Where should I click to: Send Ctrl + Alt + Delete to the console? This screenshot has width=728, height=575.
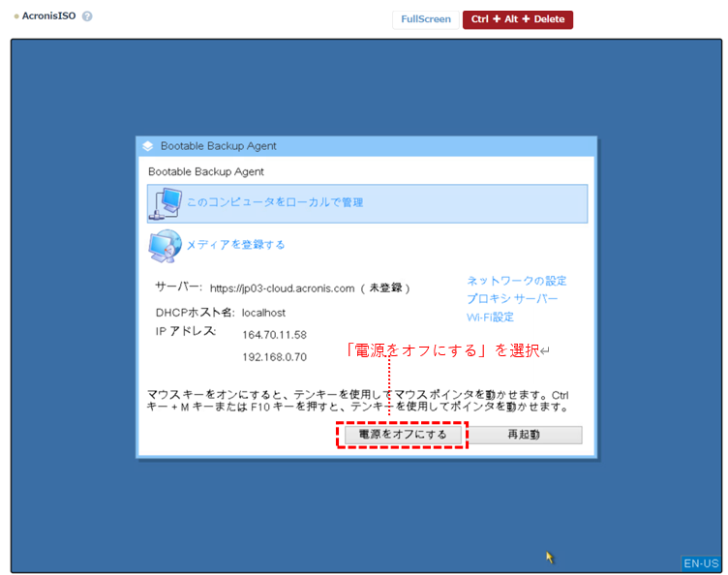tap(517, 19)
